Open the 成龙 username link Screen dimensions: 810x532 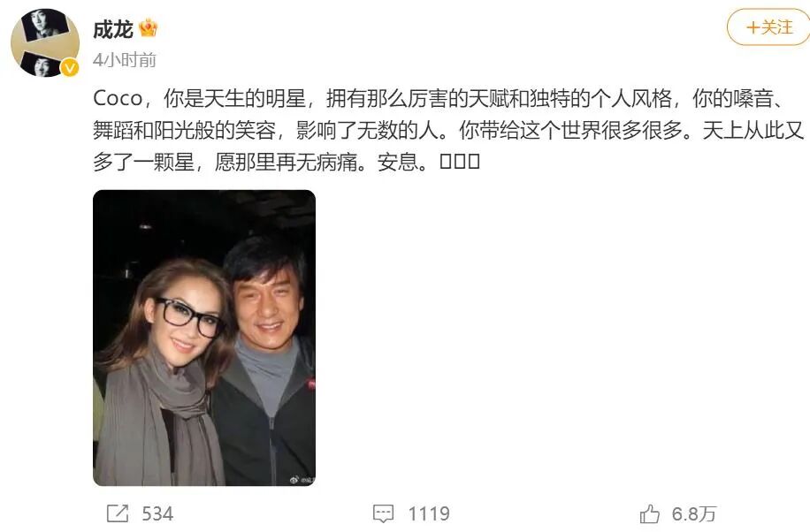point(113,29)
